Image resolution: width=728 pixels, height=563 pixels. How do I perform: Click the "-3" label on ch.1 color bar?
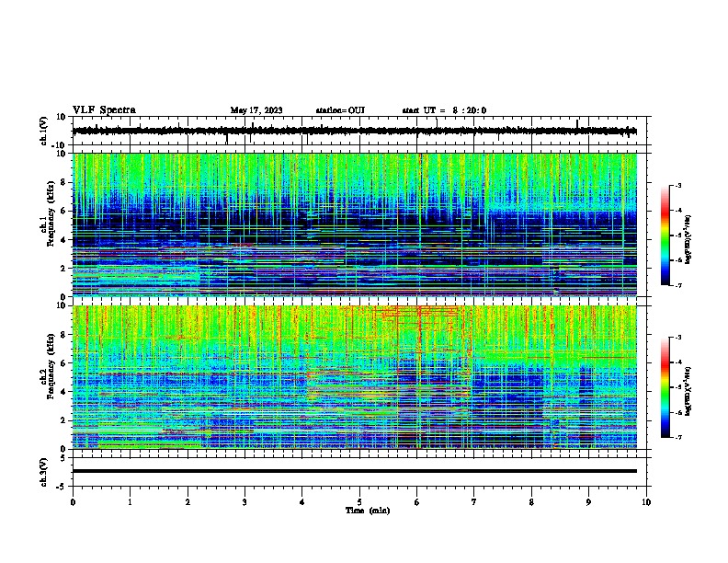coord(678,185)
